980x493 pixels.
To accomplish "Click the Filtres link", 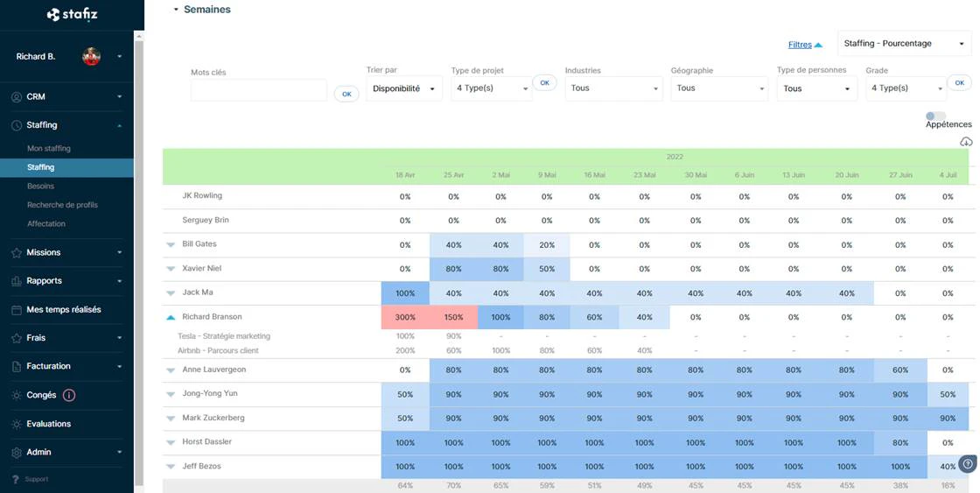I will coord(800,45).
